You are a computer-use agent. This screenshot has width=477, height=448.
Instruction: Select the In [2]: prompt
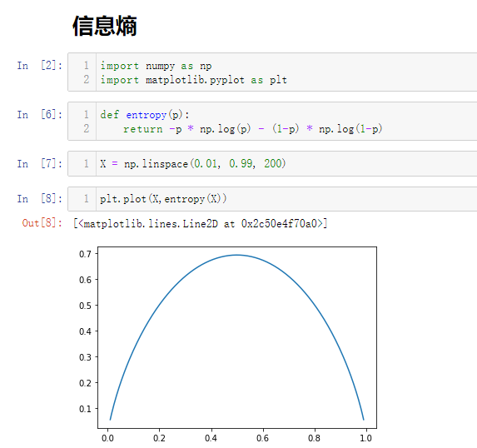point(40,66)
